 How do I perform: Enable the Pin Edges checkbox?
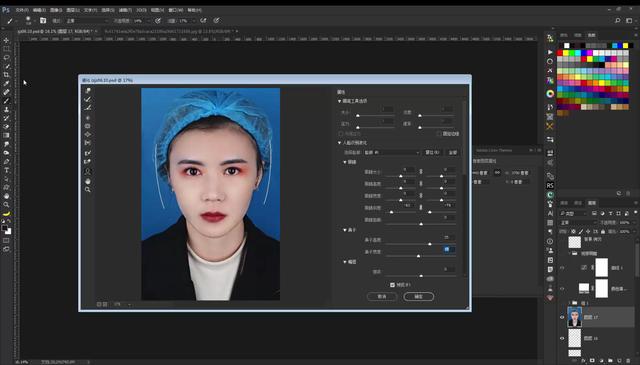click(439, 134)
